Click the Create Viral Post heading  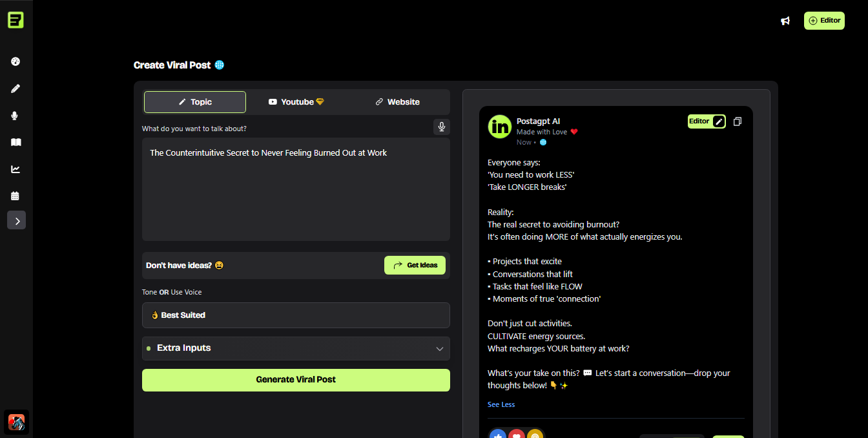172,65
